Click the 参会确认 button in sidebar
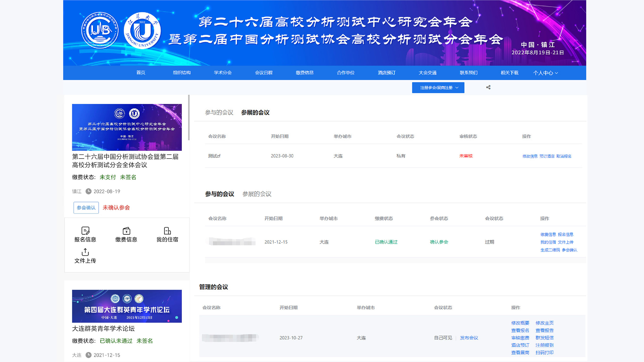 click(86, 208)
